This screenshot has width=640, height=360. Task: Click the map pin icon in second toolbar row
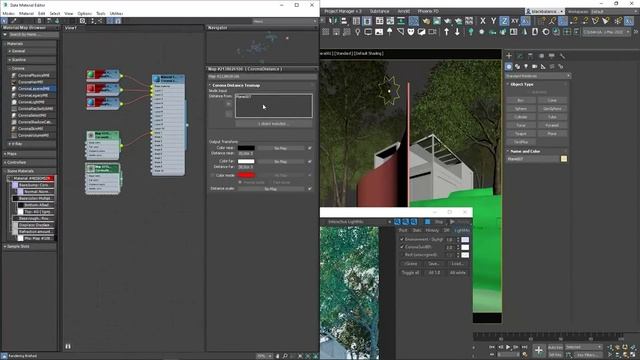coord(358,32)
